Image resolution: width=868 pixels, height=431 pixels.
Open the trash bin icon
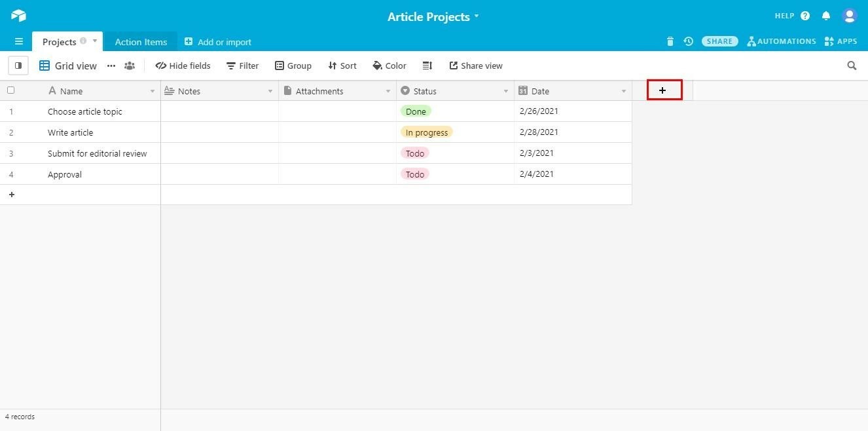[670, 41]
